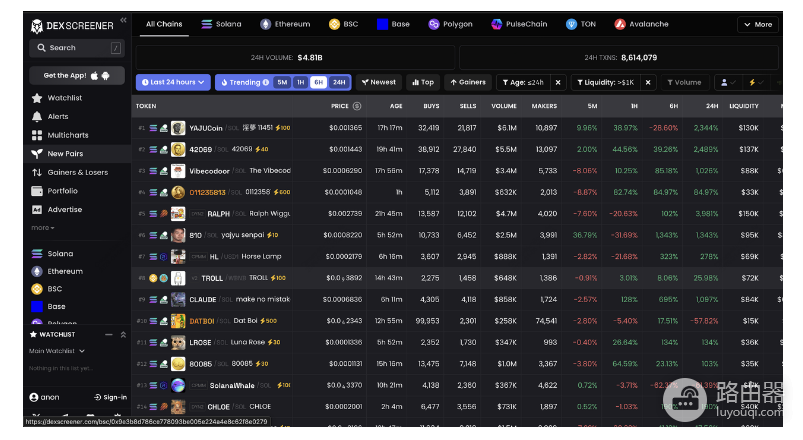Viewport: 803px width, 440px height.
Task: Switch to Avalanche tab
Action: pos(641,24)
